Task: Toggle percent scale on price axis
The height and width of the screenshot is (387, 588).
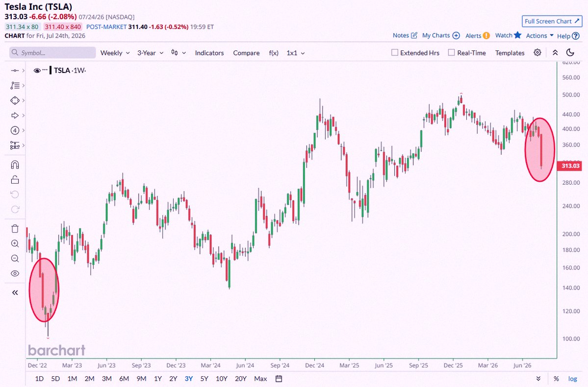Action: 556,379
